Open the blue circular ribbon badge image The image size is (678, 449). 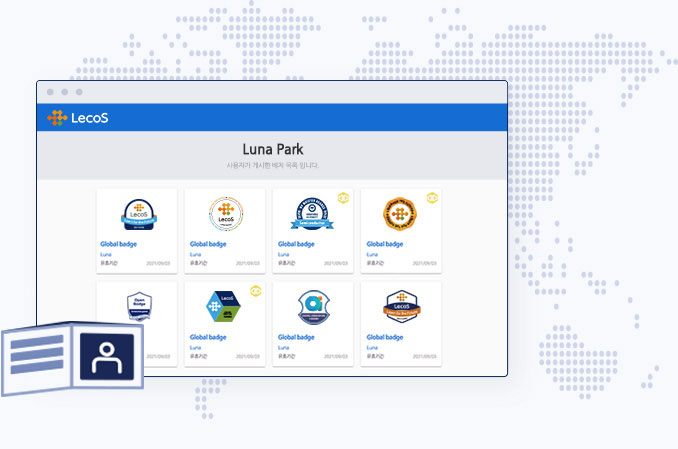coord(313,214)
